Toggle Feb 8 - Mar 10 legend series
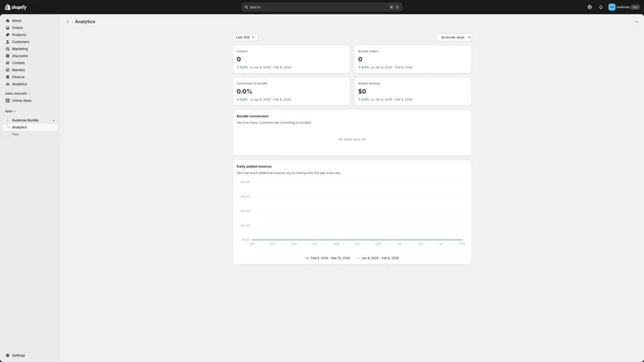This screenshot has height=362, width=644. [328, 258]
